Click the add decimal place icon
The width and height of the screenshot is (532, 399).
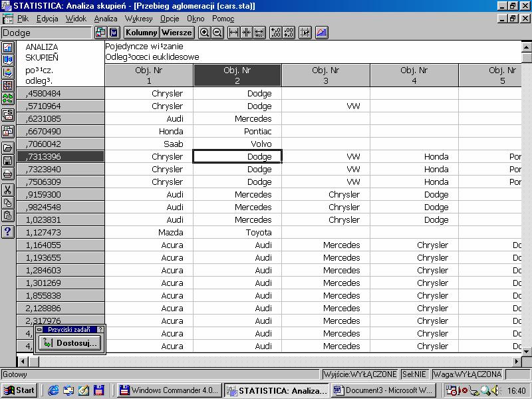pyautogui.click(x=275, y=33)
